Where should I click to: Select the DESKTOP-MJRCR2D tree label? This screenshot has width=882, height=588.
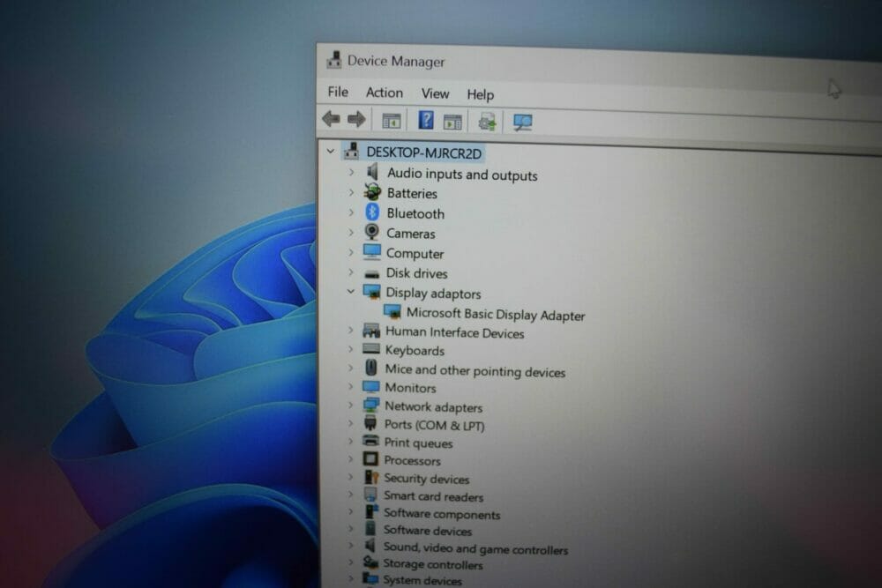[423, 153]
